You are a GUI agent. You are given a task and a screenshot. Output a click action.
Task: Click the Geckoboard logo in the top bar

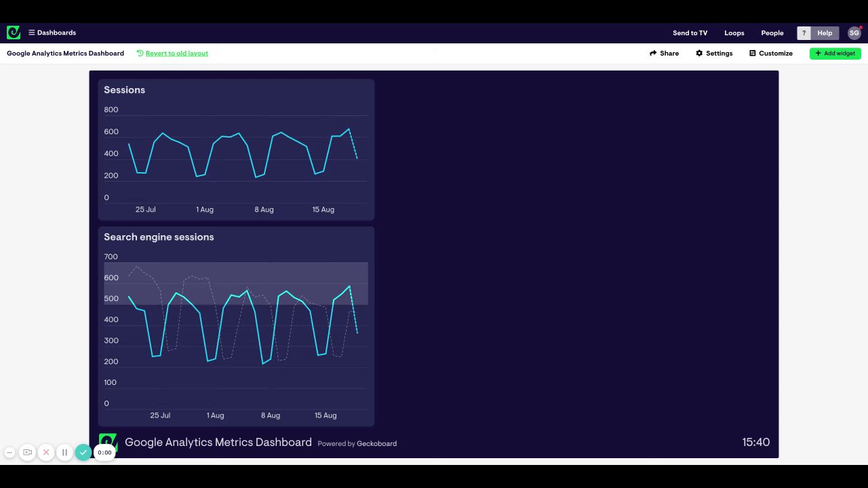pos(14,33)
